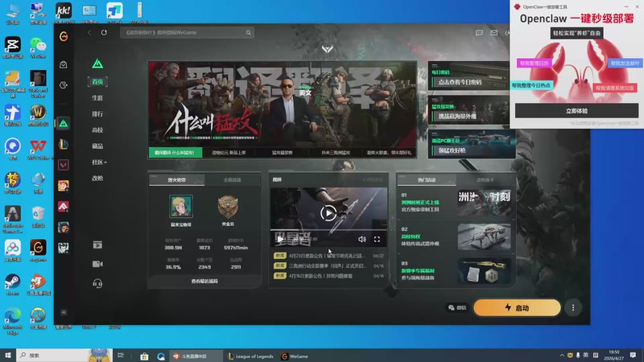Open the Steam desktop icon
The image size is (644, 362).
pos(12,285)
